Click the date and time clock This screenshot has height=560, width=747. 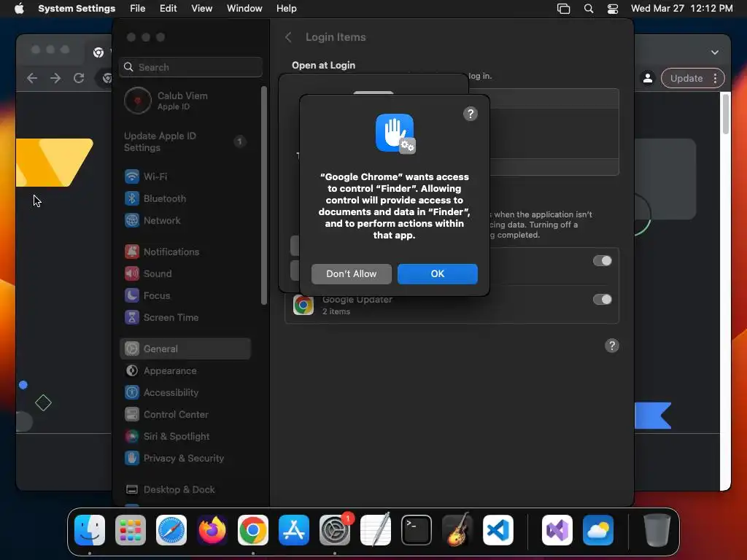(682, 9)
